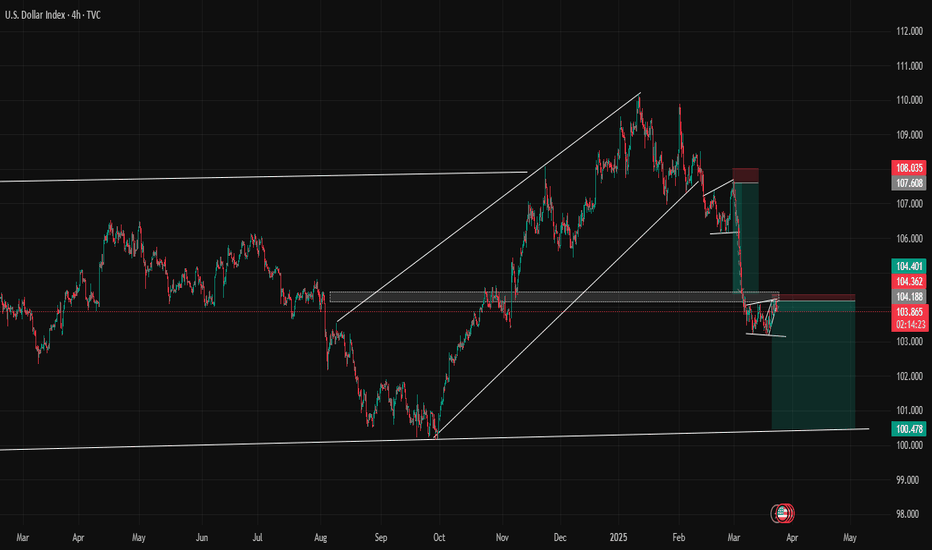Click the Jul label on the time axis
This screenshot has width=932, height=550.
coord(257,538)
